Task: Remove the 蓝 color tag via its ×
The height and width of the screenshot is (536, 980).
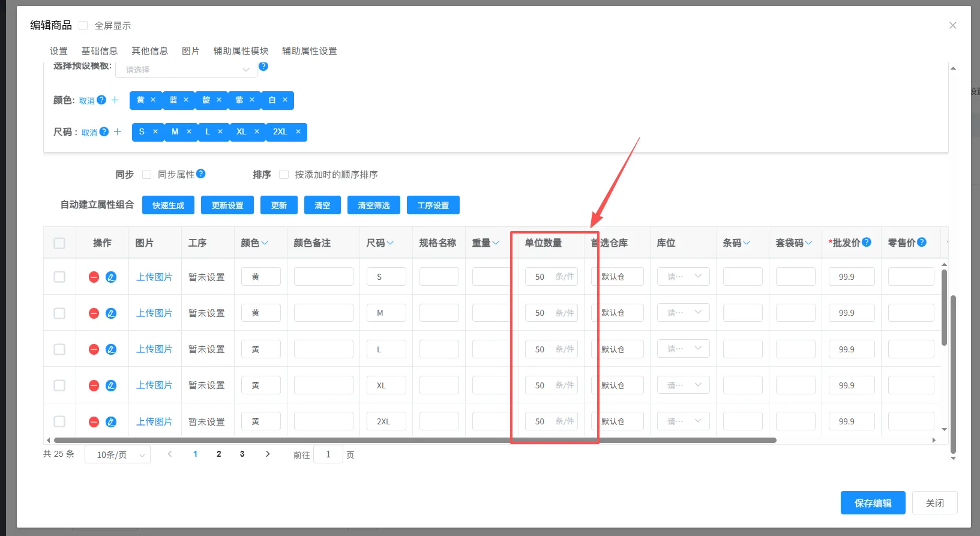Action: (186, 100)
